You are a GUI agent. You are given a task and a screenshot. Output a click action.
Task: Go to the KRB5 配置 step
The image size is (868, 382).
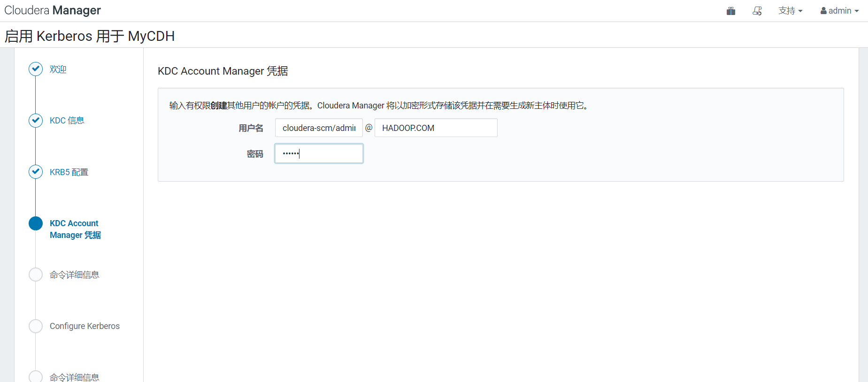pos(69,172)
